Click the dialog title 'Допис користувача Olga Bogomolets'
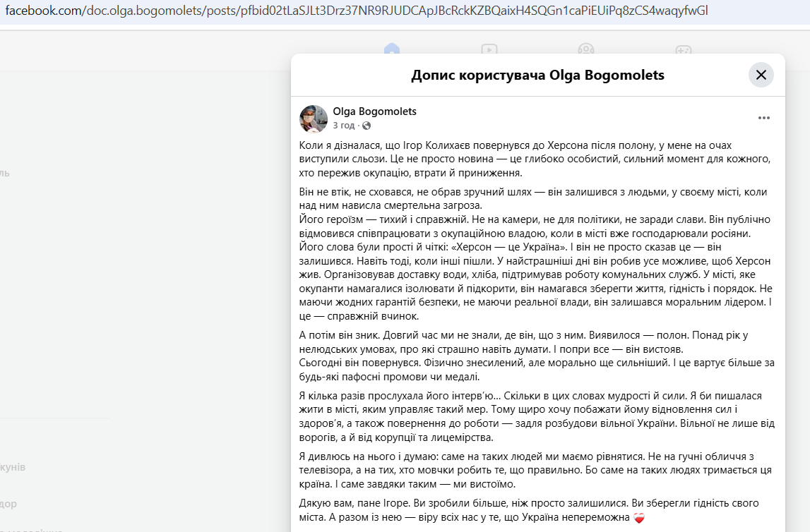810x532 pixels. pos(537,75)
